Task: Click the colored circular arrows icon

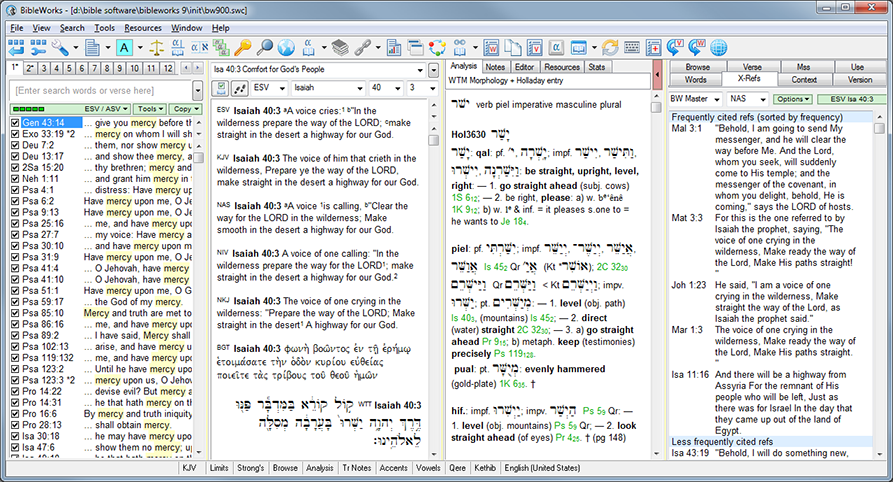Action: 437,47
